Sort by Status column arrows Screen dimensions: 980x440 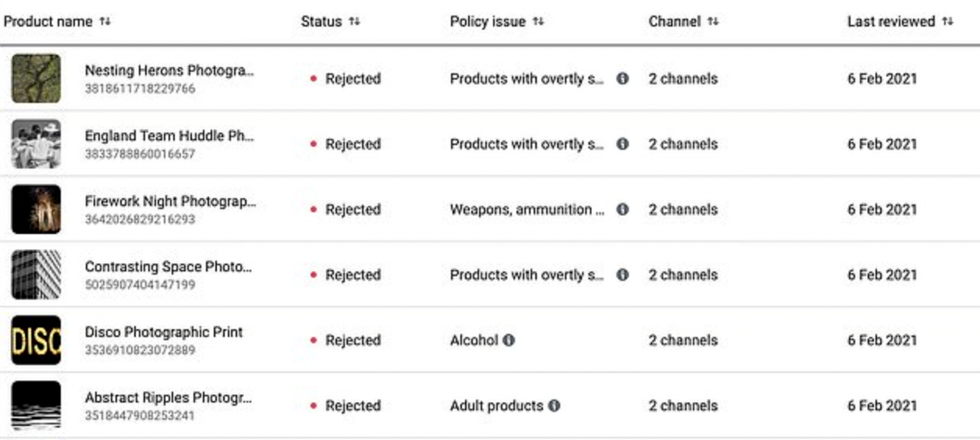coord(354,22)
